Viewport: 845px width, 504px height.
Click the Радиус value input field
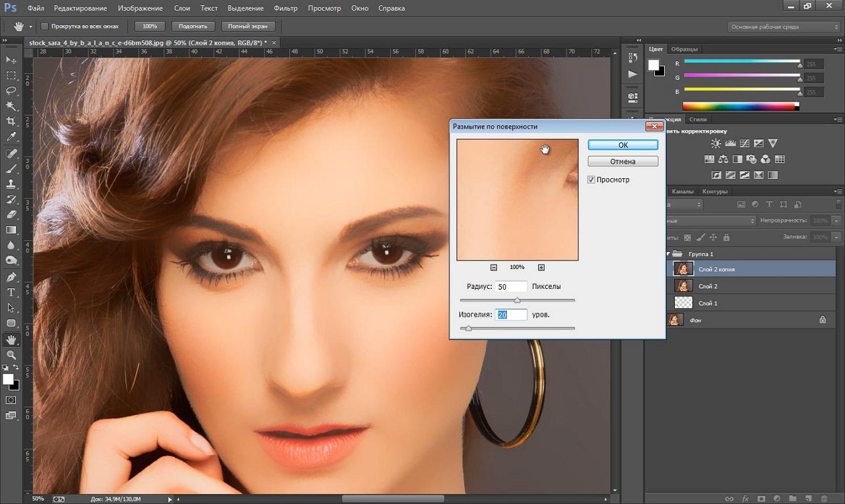[x=511, y=287]
